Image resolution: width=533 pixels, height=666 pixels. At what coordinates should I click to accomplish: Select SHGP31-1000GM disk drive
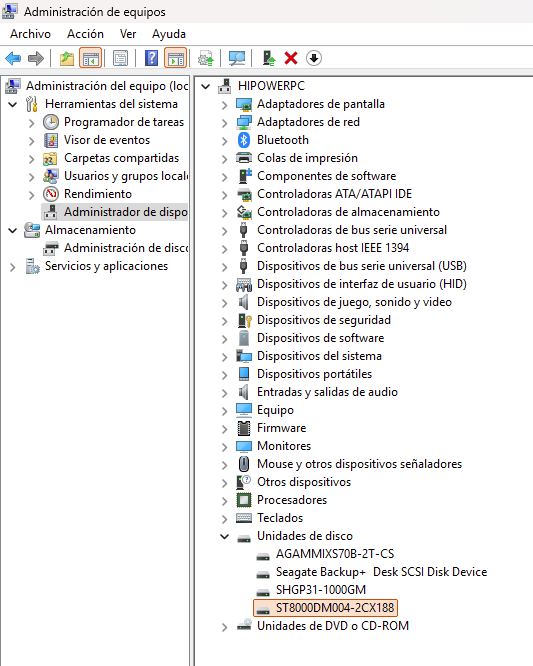[x=321, y=590]
